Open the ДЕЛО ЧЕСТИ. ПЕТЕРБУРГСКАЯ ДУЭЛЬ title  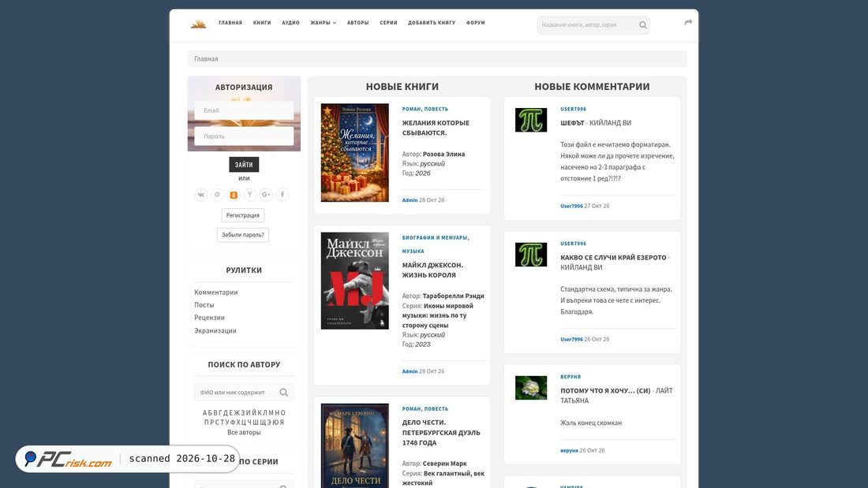point(440,433)
